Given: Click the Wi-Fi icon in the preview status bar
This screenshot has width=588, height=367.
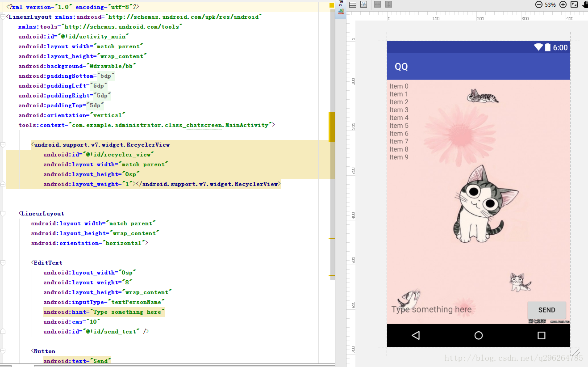Looking at the screenshot, I should (x=538, y=47).
